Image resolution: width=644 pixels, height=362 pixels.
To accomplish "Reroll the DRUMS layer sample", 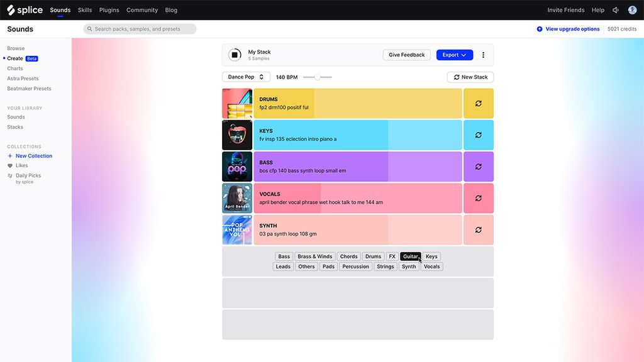I will click(x=479, y=102).
